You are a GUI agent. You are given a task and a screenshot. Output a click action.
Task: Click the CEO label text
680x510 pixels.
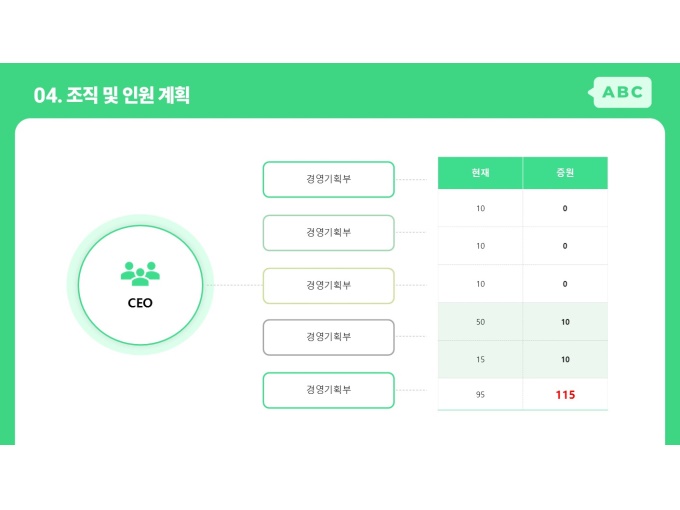pos(140,302)
